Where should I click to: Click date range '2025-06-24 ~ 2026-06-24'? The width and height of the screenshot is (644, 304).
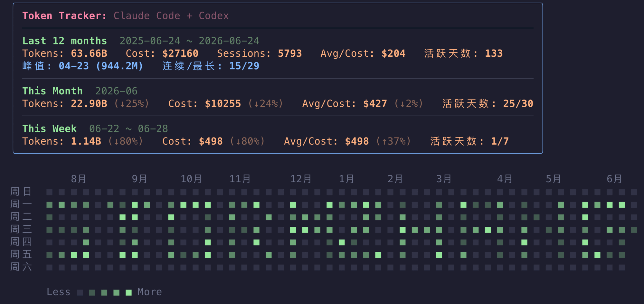pyautogui.click(x=189, y=41)
